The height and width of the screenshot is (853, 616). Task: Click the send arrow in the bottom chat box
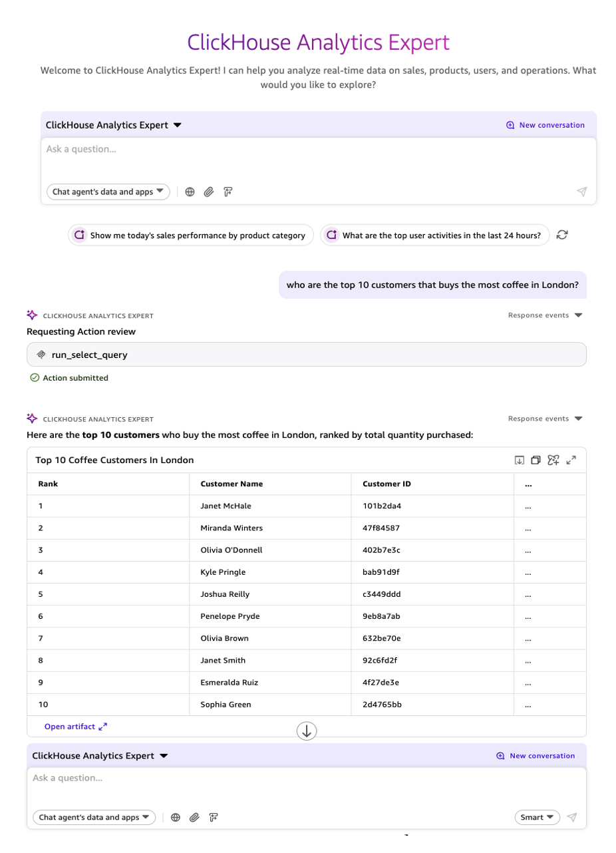(x=572, y=817)
